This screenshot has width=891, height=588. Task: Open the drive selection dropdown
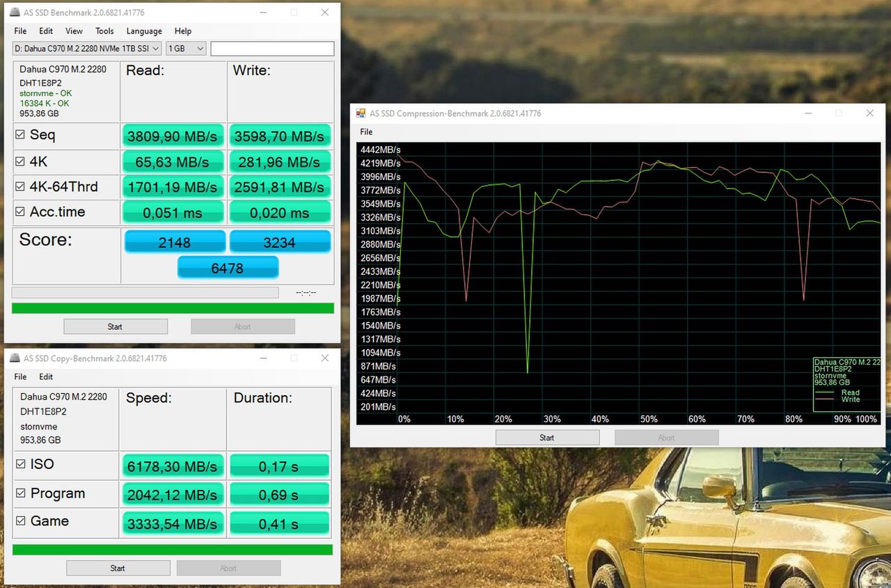click(x=87, y=48)
